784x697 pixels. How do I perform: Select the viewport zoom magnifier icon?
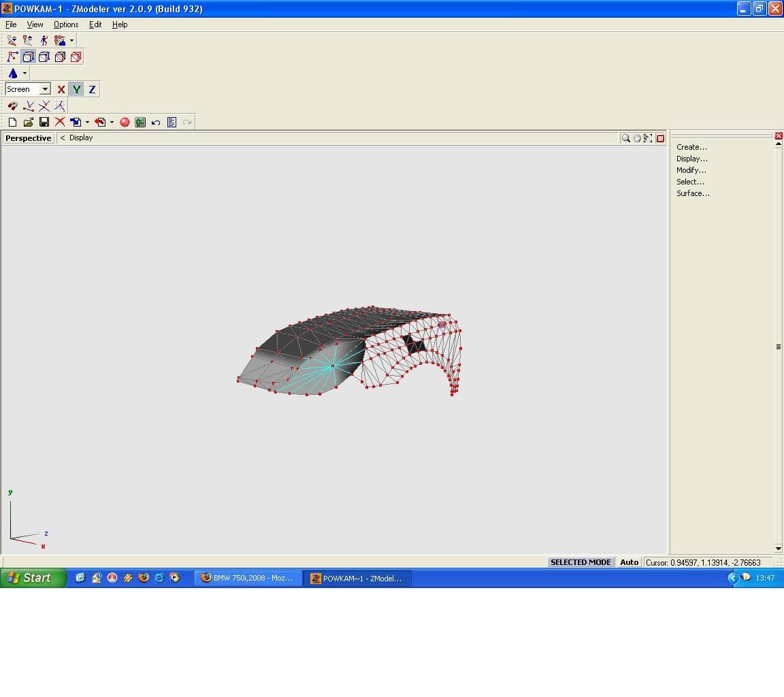click(x=625, y=138)
